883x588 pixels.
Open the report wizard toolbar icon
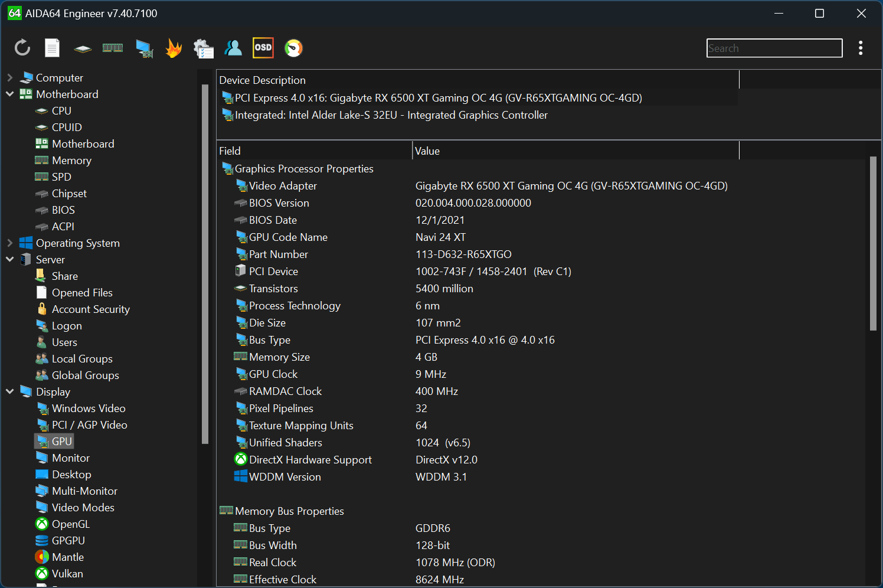point(204,48)
